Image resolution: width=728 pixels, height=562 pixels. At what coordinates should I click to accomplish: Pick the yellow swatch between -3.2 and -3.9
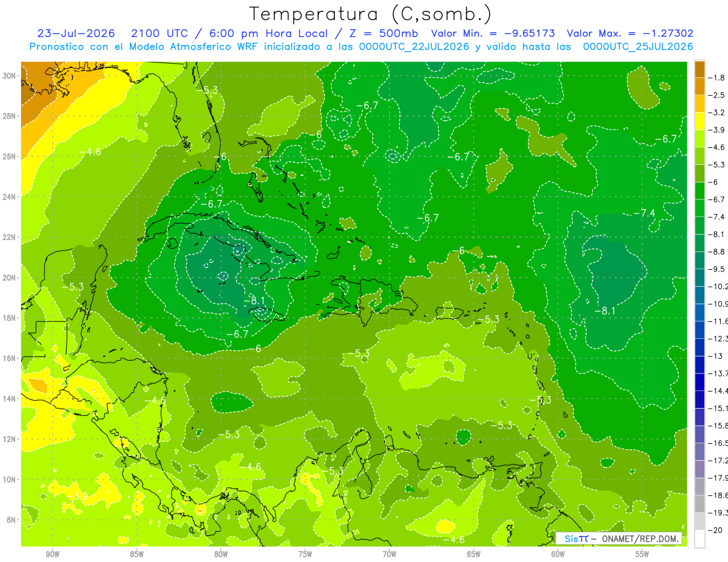699,121
